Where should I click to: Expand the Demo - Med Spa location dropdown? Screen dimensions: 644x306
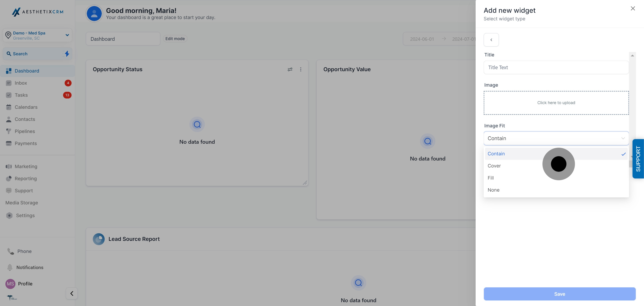coord(67,35)
